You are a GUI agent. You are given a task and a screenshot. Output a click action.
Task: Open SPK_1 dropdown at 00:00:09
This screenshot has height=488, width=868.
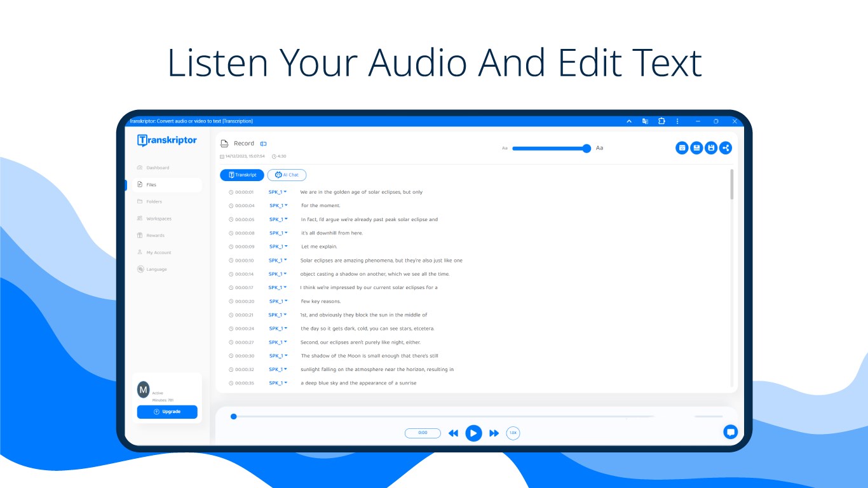[278, 247]
